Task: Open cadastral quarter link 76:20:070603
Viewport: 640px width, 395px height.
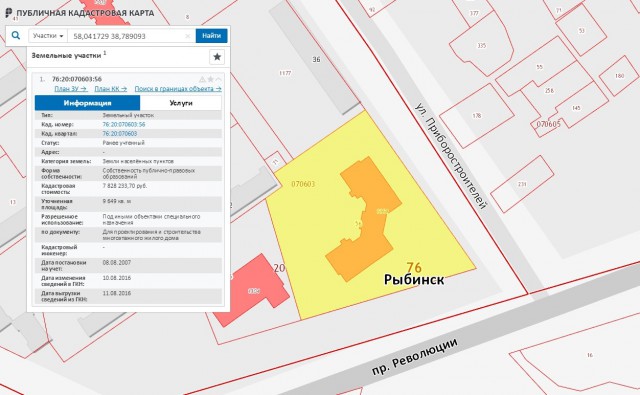Action: (x=120, y=134)
